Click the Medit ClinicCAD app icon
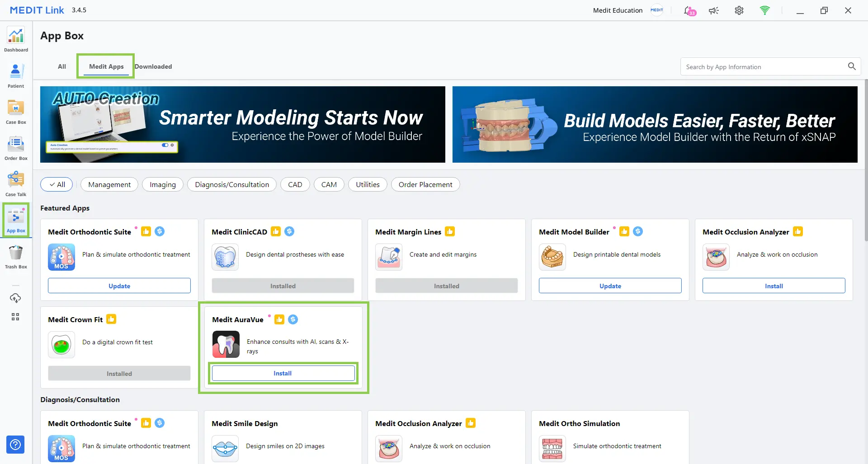The image size is (868, 464). coord(225,257)
